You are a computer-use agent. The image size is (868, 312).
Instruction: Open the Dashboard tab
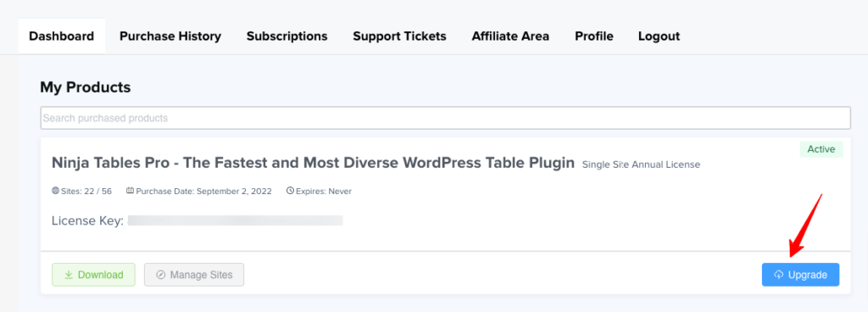point(61,36)
